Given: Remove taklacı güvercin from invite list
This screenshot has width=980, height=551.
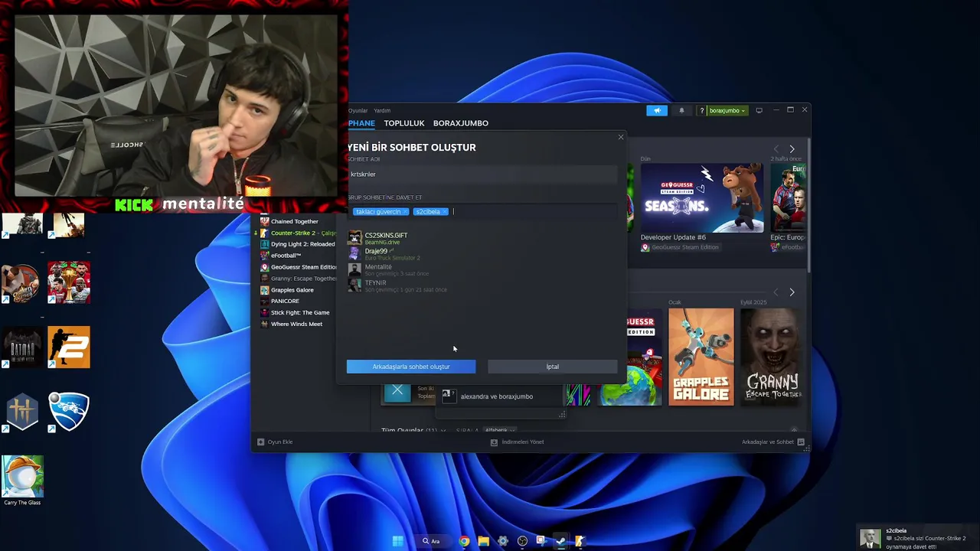Looking at the screenshot, I should pyautogui.click(x=405, y=212).
